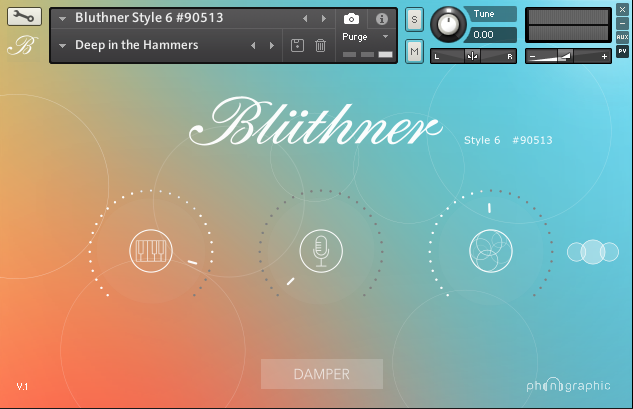Toggle the DAMPER button
This screenshot has height=409, width=633.
[x=322, y=374]
